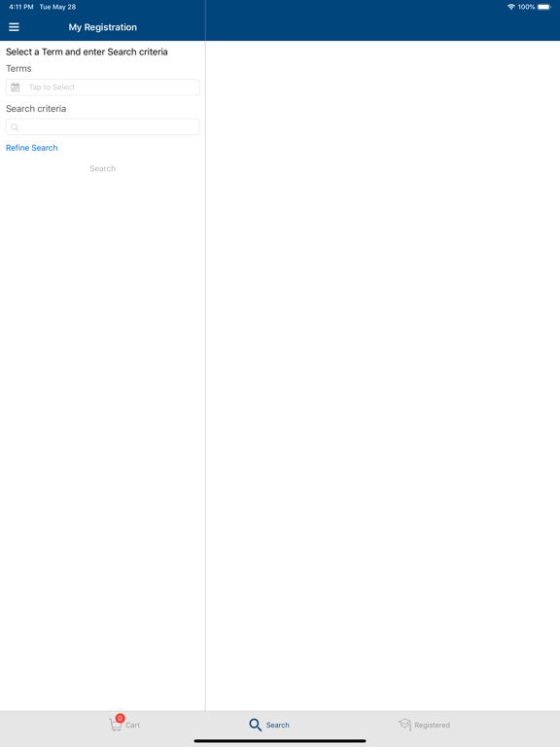The image size is (560, 747).
Task: Open the Cart tab icon
Action: [x=116, y=725]
